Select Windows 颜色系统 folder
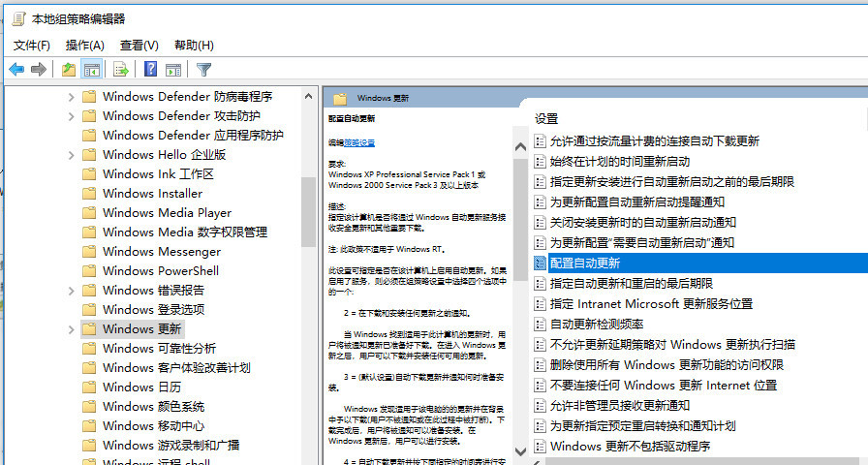 [x=153, y=407]
